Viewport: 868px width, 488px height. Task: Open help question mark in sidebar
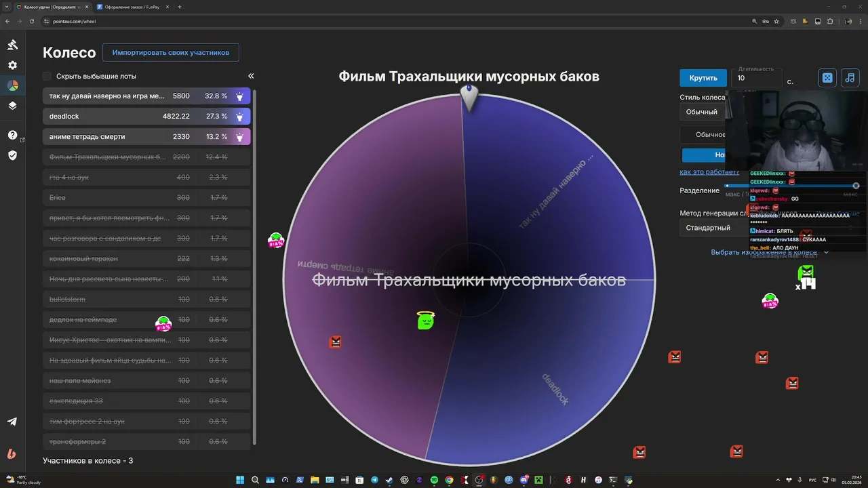(12, 135)
